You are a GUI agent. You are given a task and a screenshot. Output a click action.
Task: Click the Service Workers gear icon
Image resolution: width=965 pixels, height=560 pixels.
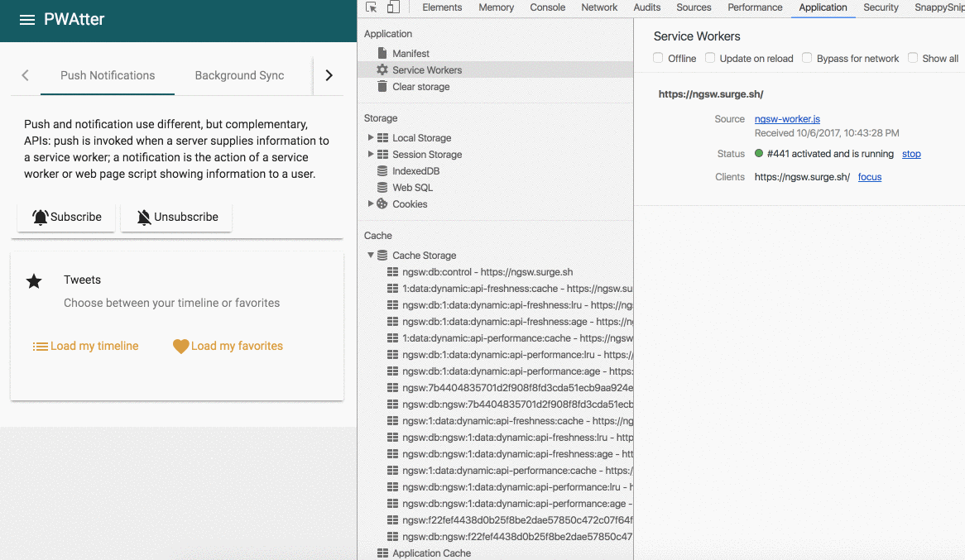[382, 69]
